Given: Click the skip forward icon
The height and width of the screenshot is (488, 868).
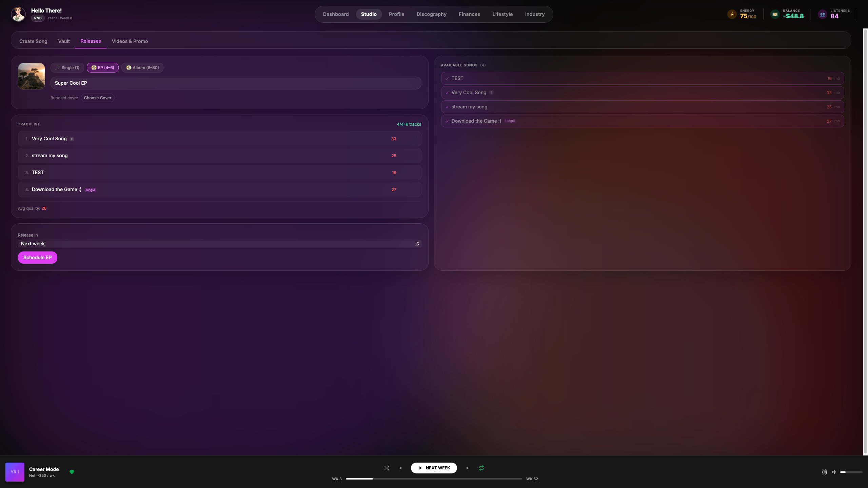Looking at the screenshot, I should point(468,468).
